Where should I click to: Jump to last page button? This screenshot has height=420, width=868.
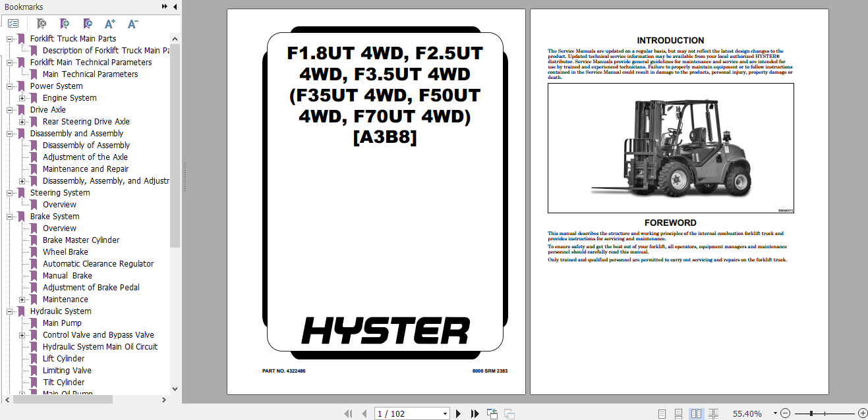point(475,413)
